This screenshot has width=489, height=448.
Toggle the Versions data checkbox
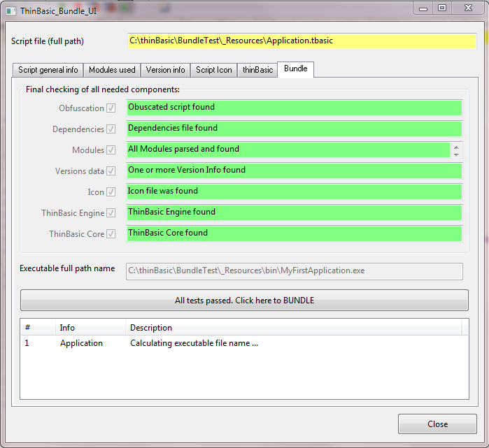111,171
